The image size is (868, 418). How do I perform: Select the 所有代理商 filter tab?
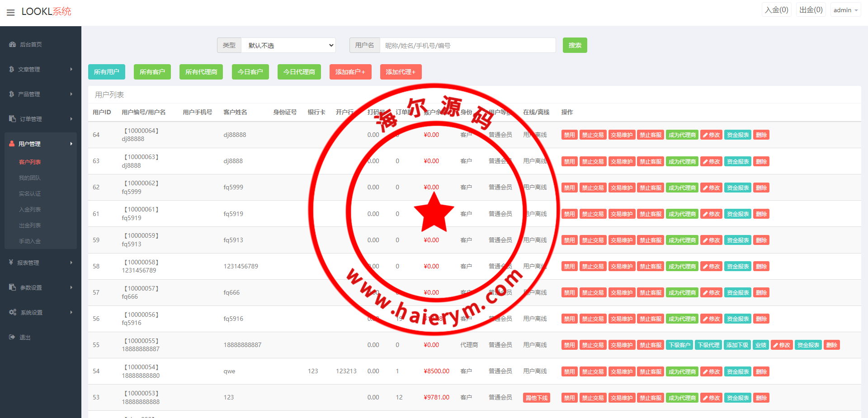tap(201, 72)
